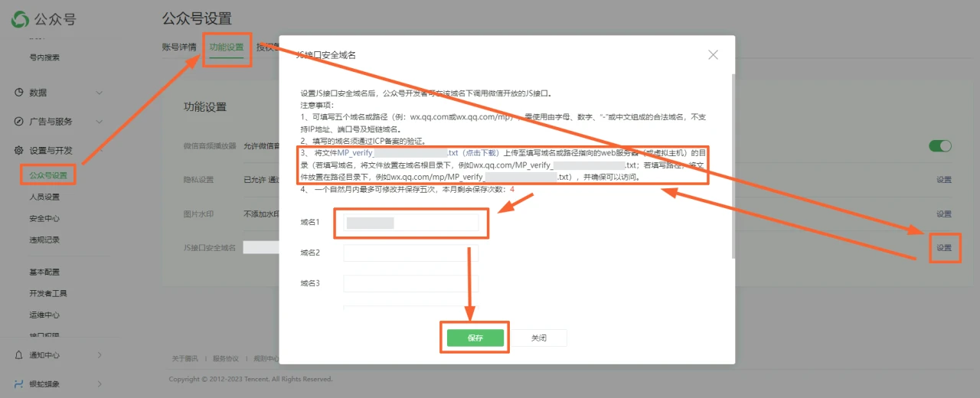
Task: Open 基本配置 in the sidebar
Action: [44, 272]
